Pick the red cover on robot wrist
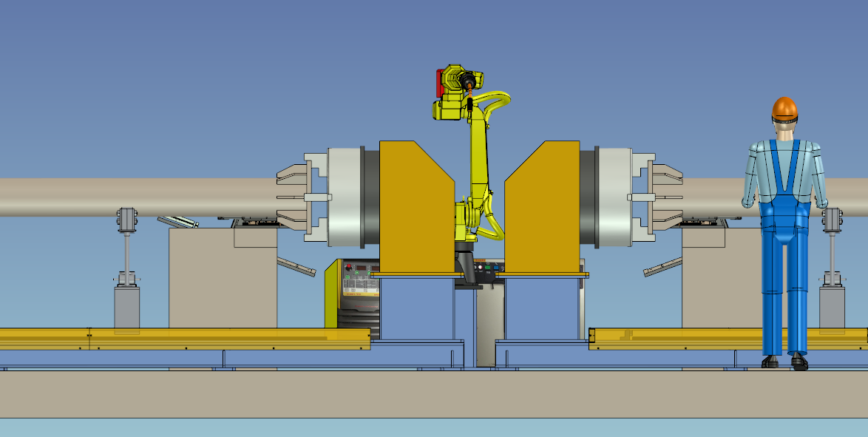This screenshot has height=437, width=868. 440,83
